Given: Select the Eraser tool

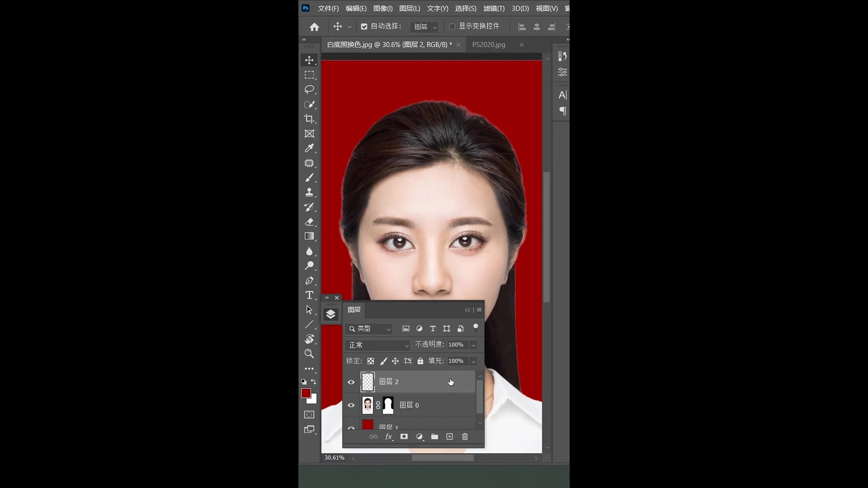Looking at the screenshot, I should point(309,221).
